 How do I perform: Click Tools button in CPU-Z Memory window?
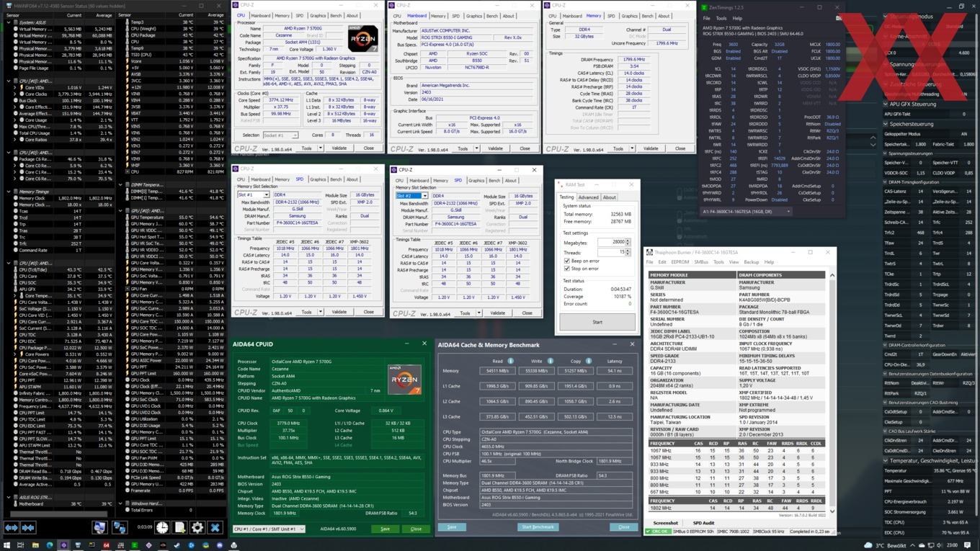618,148
